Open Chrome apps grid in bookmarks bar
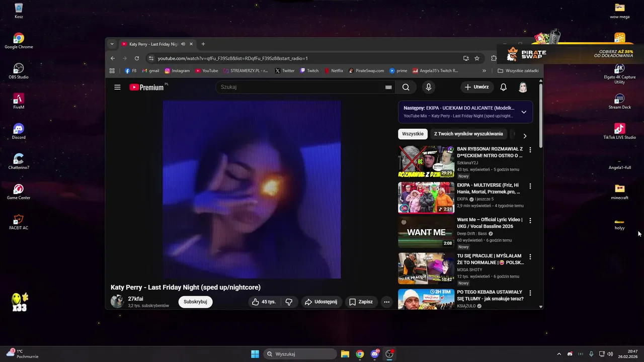 [x=112, y=71]
